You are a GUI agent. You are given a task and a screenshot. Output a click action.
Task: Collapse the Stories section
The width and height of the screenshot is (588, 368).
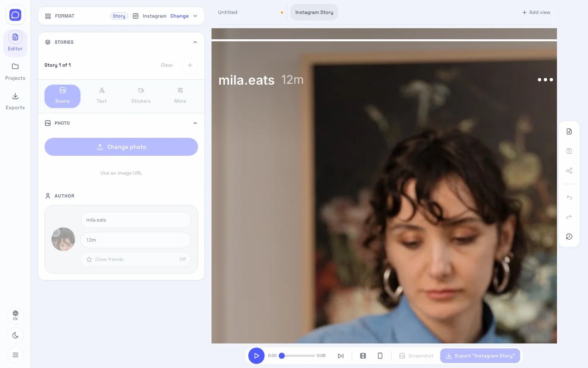(195, 42)
